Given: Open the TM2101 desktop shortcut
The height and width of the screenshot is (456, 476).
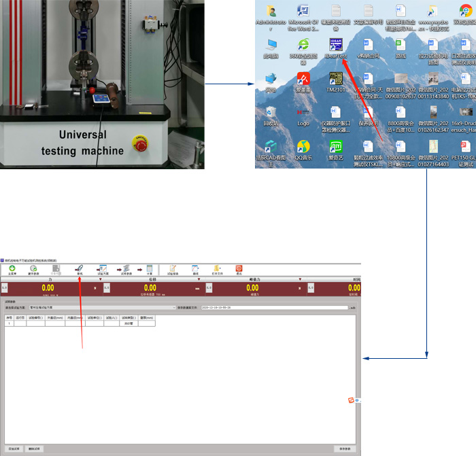Looking at the screenshot, I should 335,80.
